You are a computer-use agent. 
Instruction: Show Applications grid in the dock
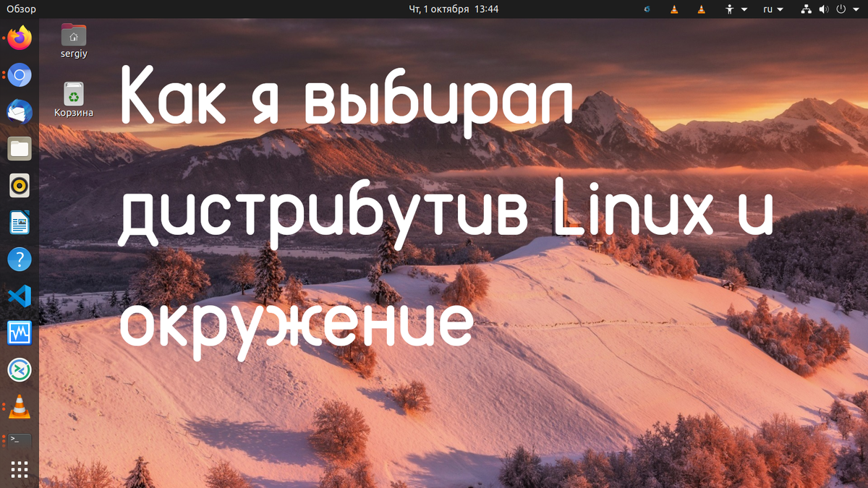tap(20, 469)
